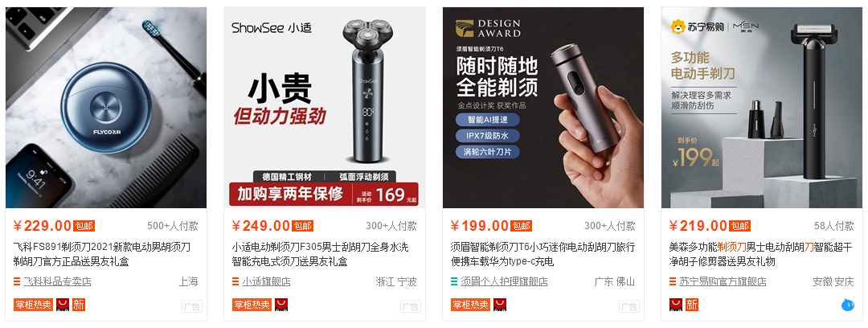Screen dimensions: 868x328
Task: Click the 新 icon on the 美森 listing
Action: [692, 305]
